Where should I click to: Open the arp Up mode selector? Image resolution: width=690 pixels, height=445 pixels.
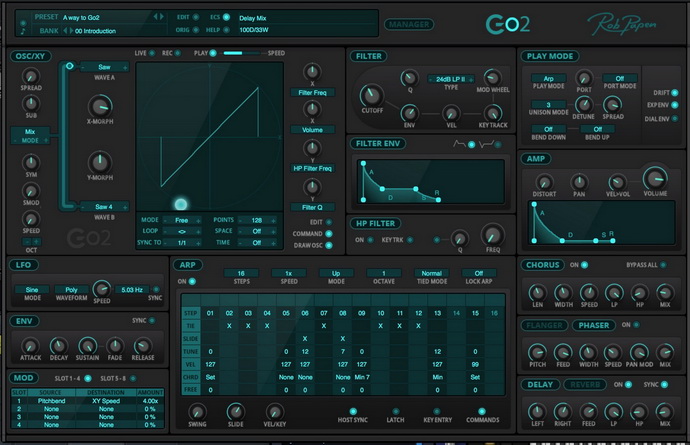pyautogui.click(x=336, y=273)
